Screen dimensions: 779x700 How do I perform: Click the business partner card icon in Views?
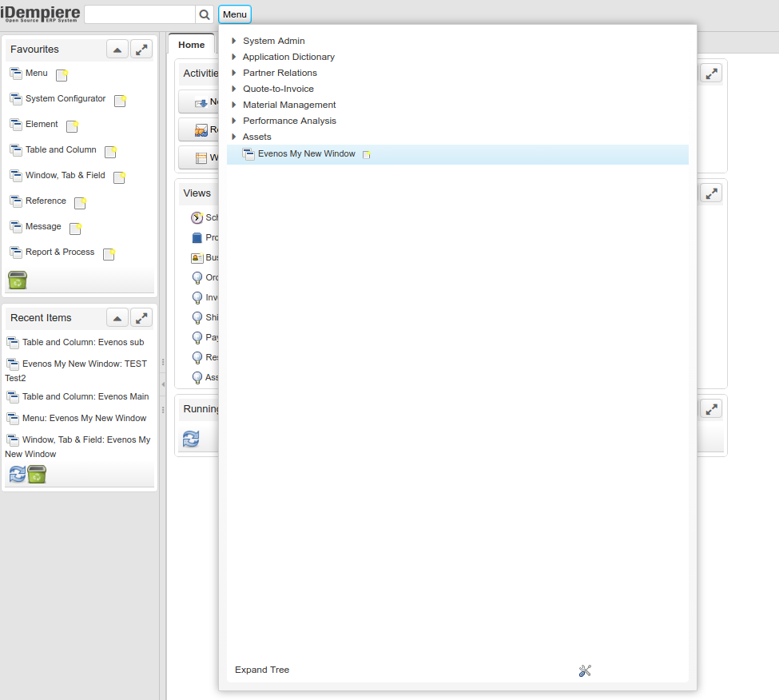pyautogui.click(x=197, y=258)
